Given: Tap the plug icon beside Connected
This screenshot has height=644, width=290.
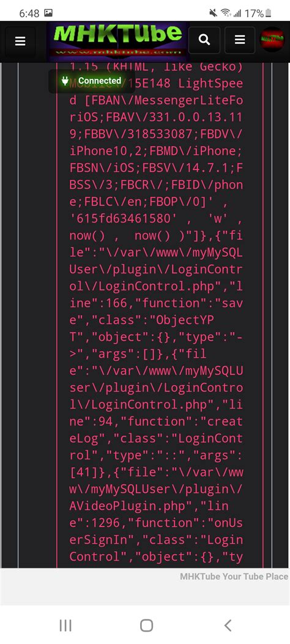Looking at the screenshot, I should pos(64,81).
